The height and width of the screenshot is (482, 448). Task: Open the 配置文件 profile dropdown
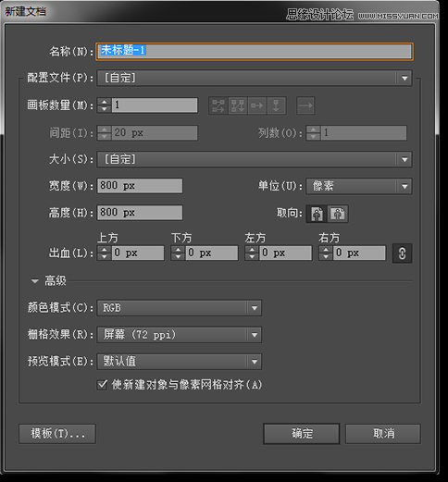[x=255, y=78]
